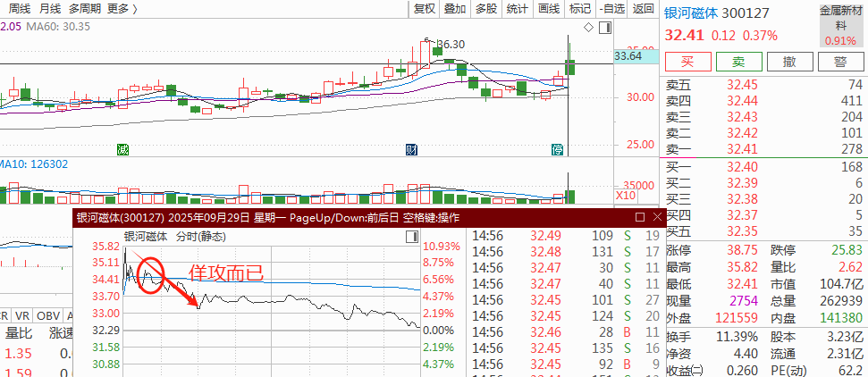Remove stock via -自选 button
Viewport: 868px width, 377px height.
tap(611, 8)
